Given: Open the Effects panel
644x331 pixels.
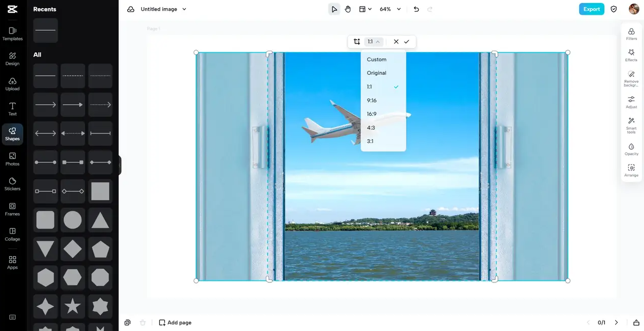Looking at the screenshot, I should click(x=631, y=55).
